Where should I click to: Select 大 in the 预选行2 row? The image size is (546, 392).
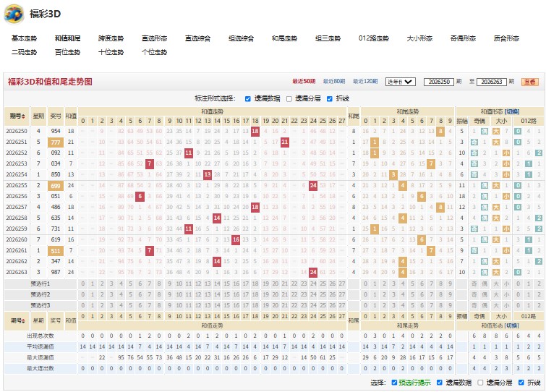click(496, 295)
